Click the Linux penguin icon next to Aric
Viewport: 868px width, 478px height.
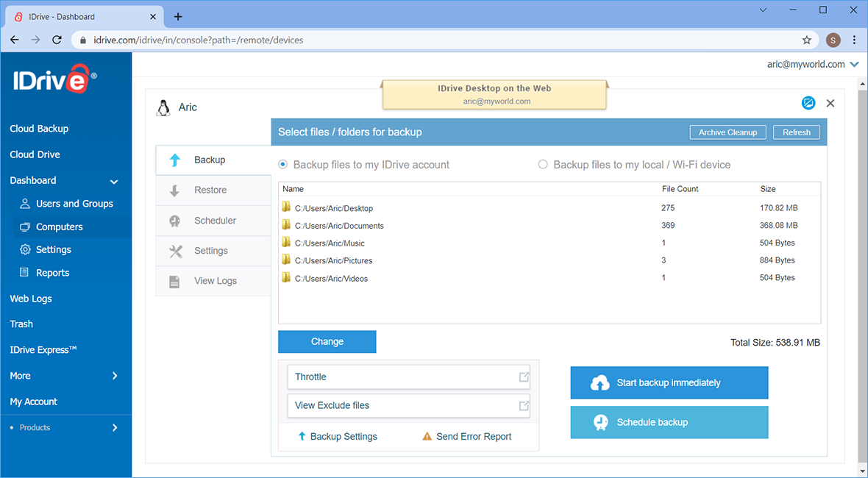tap(163, 107)
